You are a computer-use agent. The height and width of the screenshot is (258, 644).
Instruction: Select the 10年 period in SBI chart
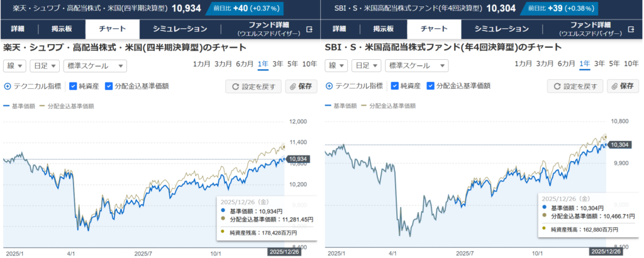tap(631, 64)
